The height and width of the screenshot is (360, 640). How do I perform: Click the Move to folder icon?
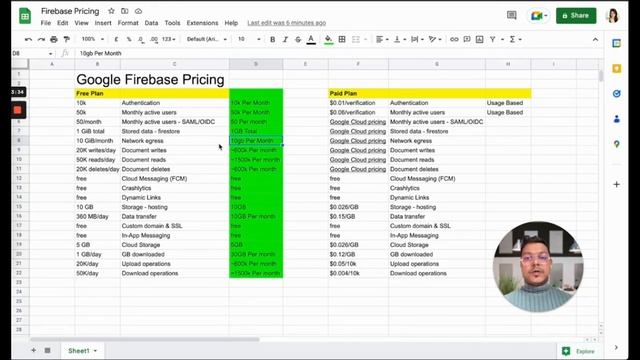pyautogui.click(x=124, y=11)
